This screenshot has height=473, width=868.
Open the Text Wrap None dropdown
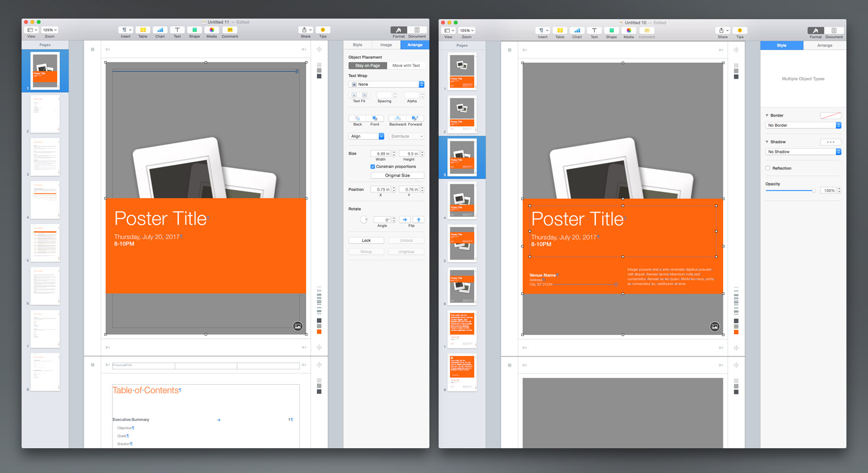[386, 84]
